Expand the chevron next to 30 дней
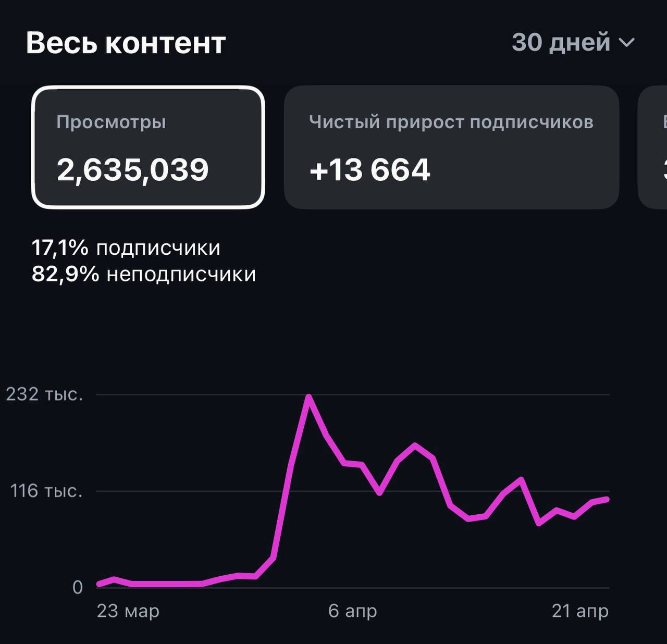667x644 pixels. pos(627,42)
